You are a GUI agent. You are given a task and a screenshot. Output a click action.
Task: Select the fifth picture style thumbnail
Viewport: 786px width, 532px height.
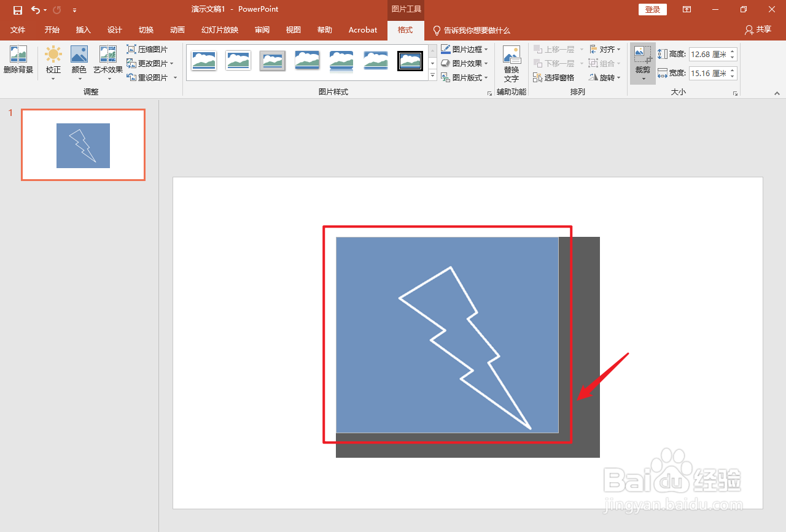pos(341,61)
